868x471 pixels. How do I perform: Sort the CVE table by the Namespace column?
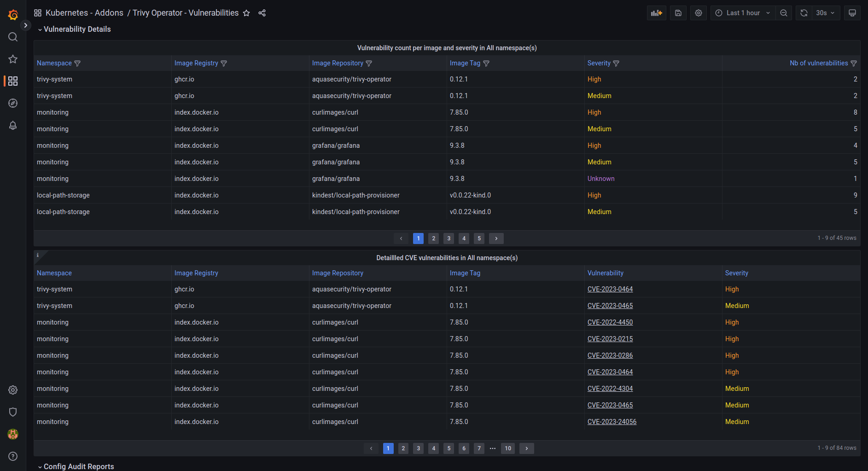coord(54,273)
